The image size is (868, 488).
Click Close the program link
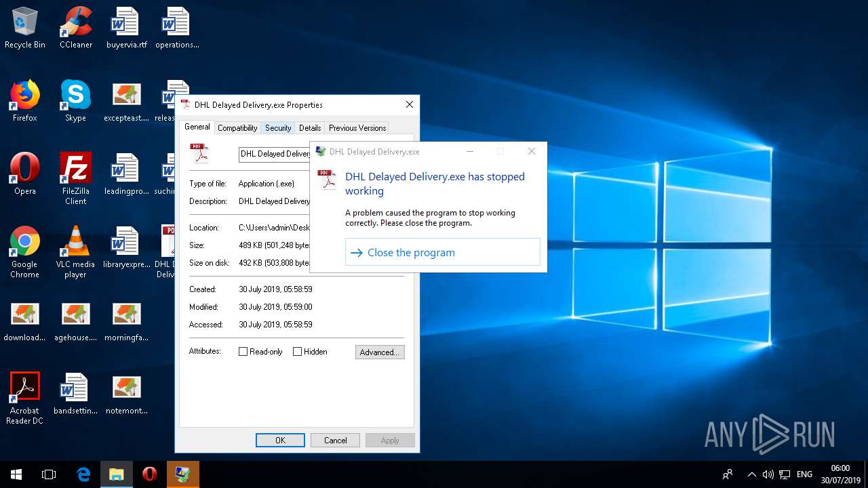coord(442,252)
